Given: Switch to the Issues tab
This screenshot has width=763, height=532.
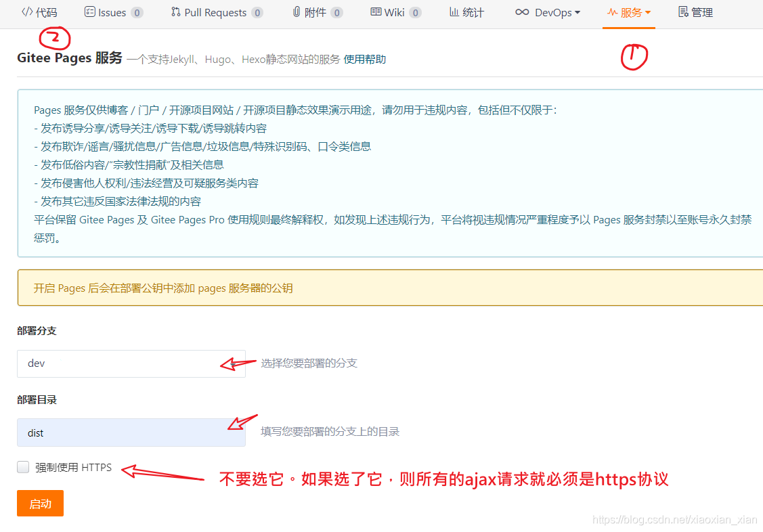Looking at the screenshot, I should (x=114, y=13).
